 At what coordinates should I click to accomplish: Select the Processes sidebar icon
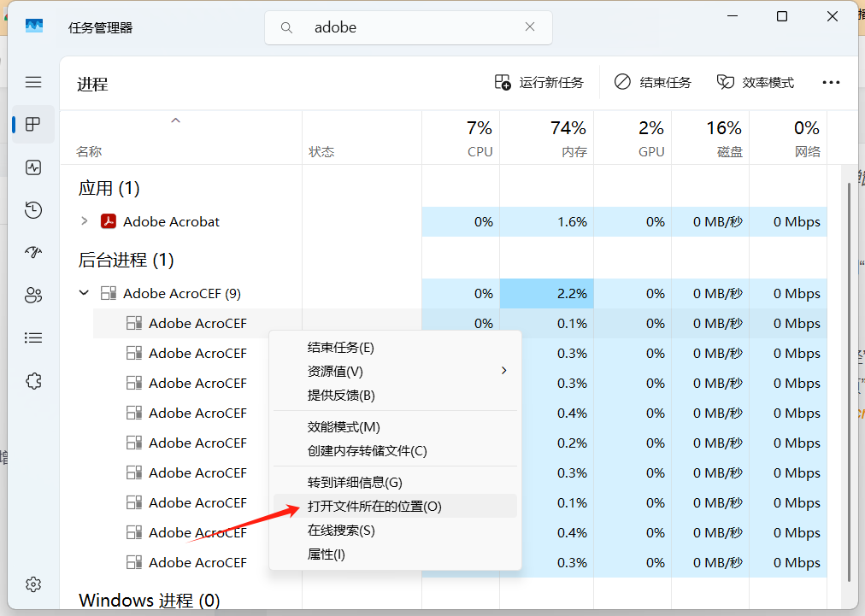pyautogui.click(x=33, y=124)
